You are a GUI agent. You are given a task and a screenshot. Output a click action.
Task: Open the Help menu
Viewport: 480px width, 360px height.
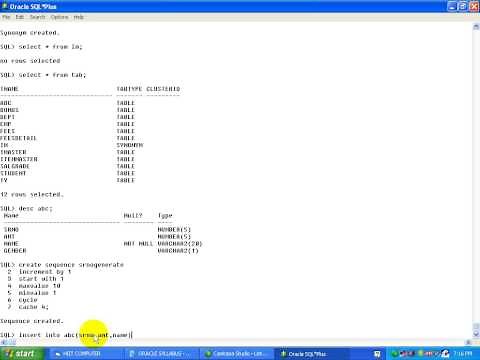tap(78, 17)
